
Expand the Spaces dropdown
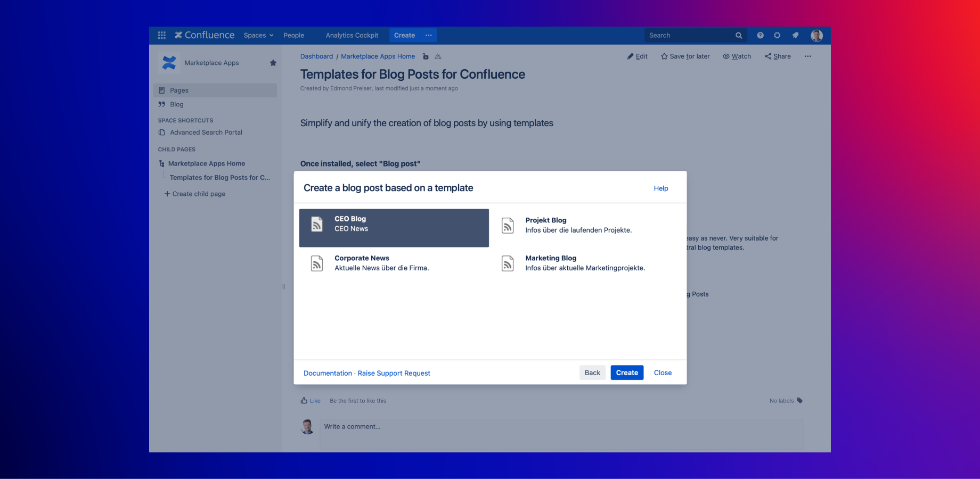(x=259, y=36)
